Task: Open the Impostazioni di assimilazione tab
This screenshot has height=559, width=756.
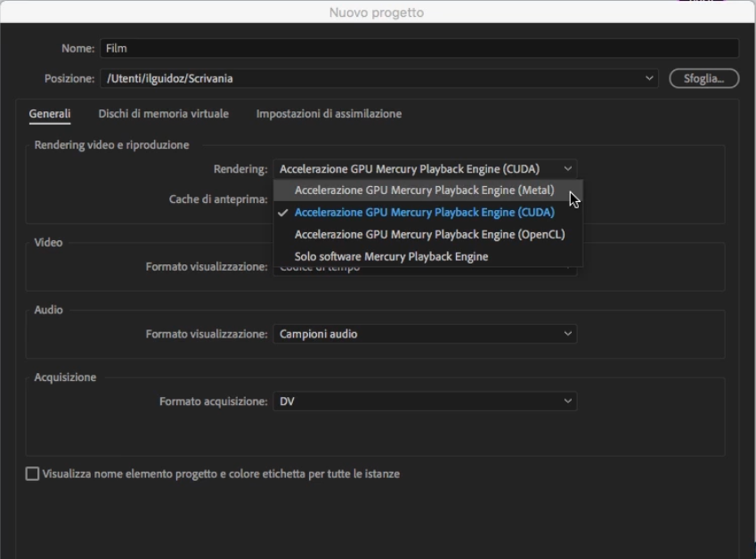Action: pyautogui.click(x=330, y=114)
